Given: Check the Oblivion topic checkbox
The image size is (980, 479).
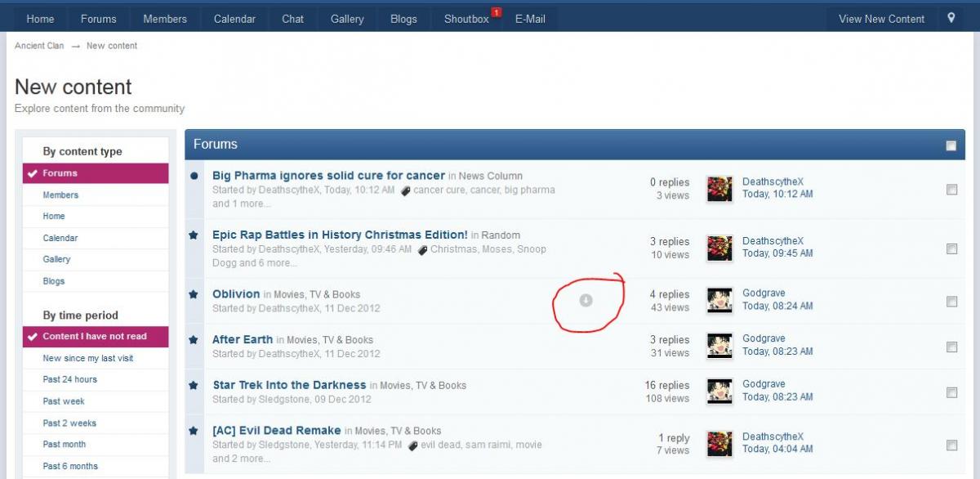Looking at the screenshot, I should 951,302.
